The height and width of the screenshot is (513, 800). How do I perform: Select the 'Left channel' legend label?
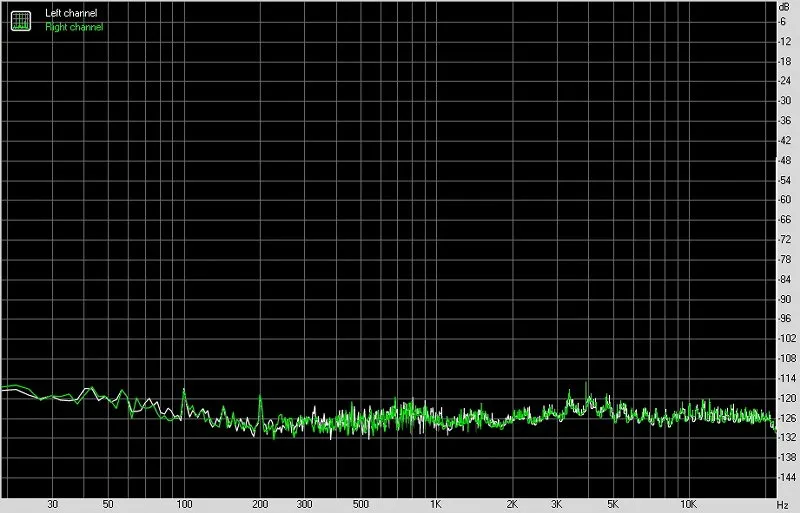(x=71, y=13)
